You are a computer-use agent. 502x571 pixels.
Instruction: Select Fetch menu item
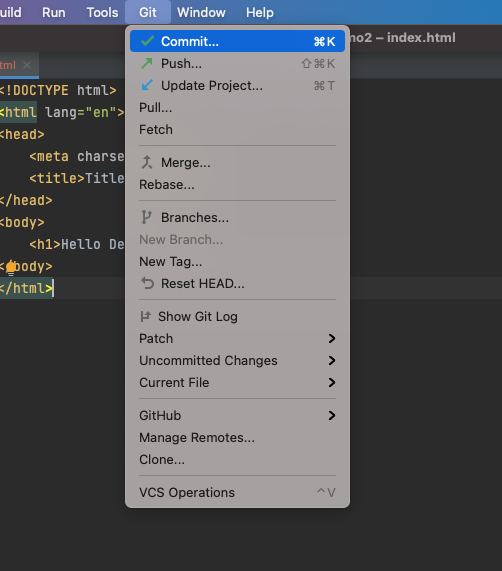(x=237, y=129)
